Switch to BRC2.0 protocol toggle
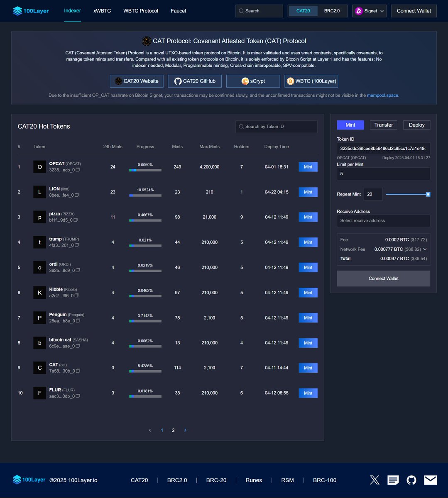Screen dimensions: 448x498 click(x=332, y=11)
